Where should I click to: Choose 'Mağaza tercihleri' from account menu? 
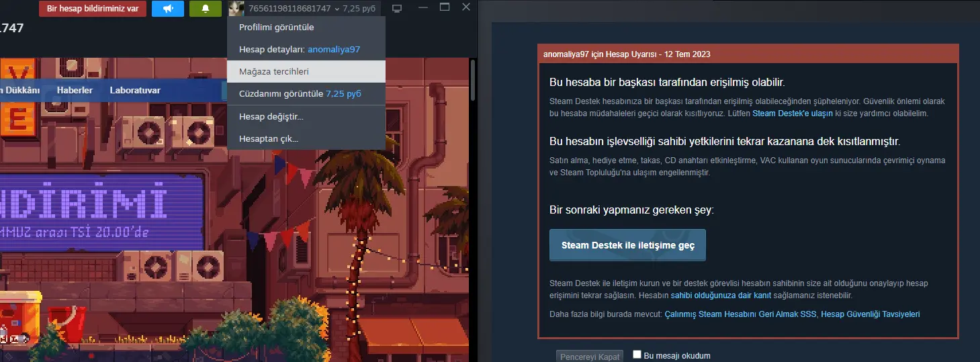[306, 71]
